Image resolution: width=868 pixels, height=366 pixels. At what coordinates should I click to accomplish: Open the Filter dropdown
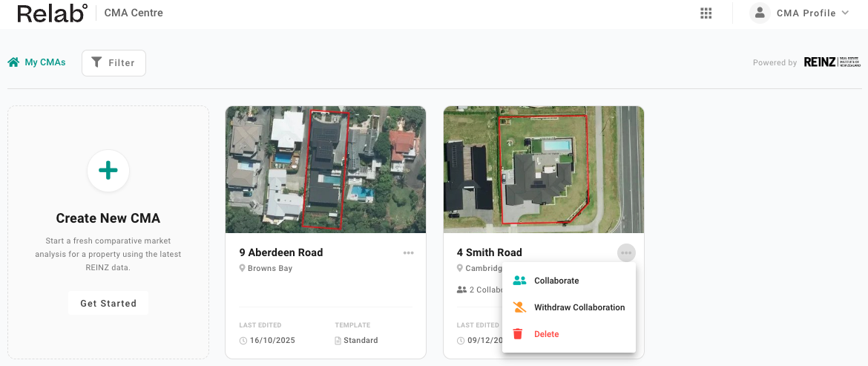(x=114, y=63)
